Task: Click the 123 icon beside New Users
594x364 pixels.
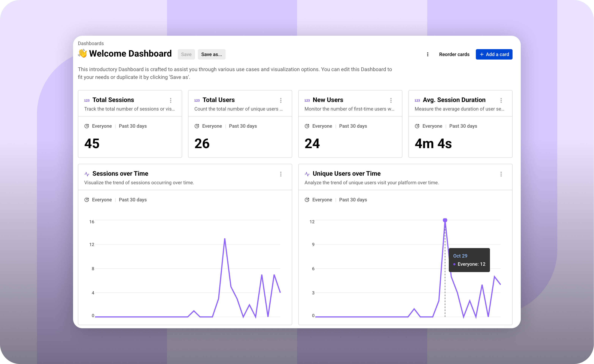Action: point(307,100)
